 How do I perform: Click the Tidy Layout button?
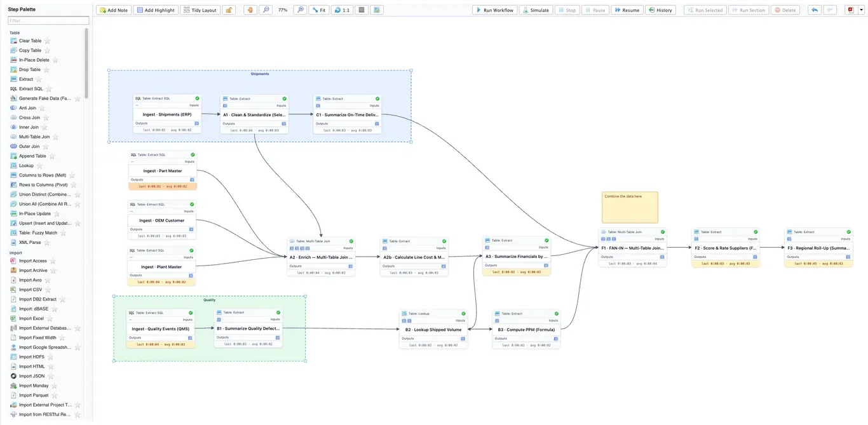click(x=200, y=10)
